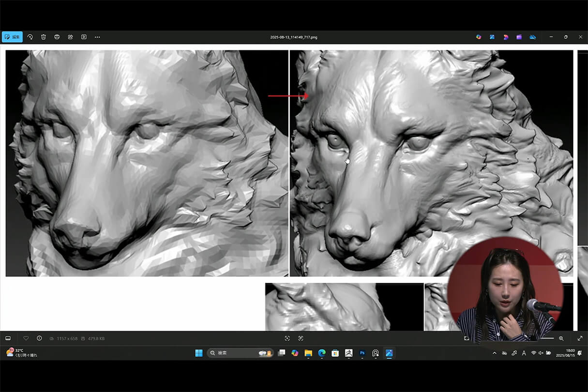This screenshot has width=588, height=392.
Task: Open Photoshop from the taskbar
Action: click(362, 353)
